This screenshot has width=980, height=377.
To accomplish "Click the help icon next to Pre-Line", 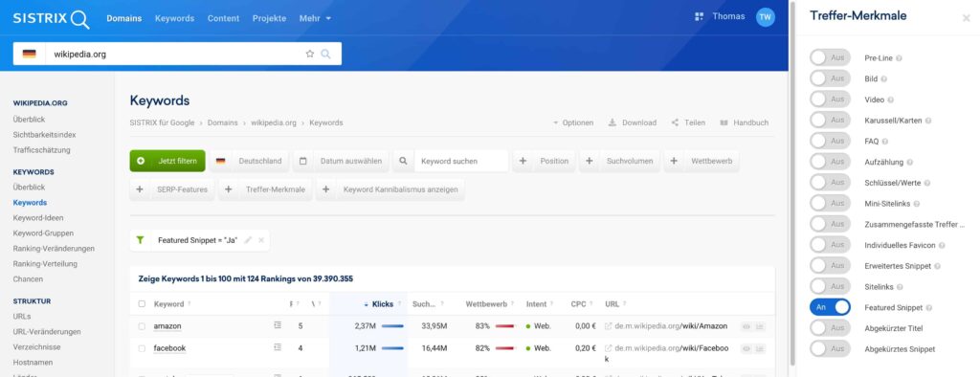I will coord(899,58).
